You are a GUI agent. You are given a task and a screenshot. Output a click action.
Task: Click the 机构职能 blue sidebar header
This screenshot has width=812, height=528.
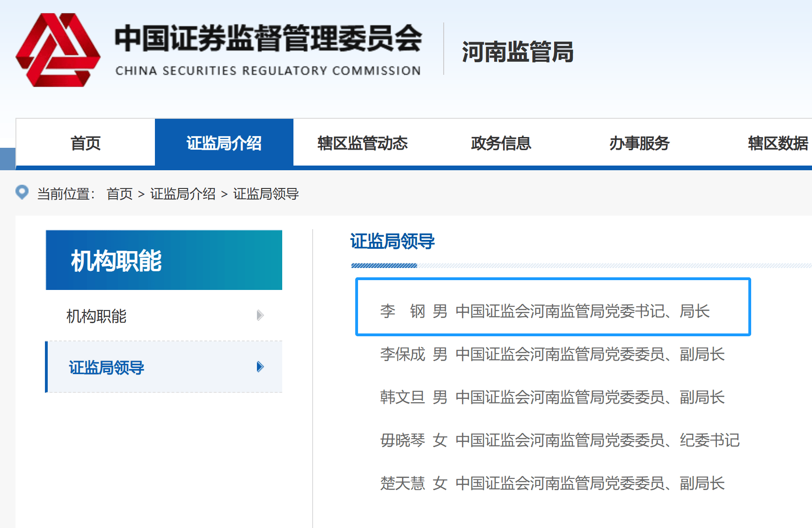tap(164, 260)
